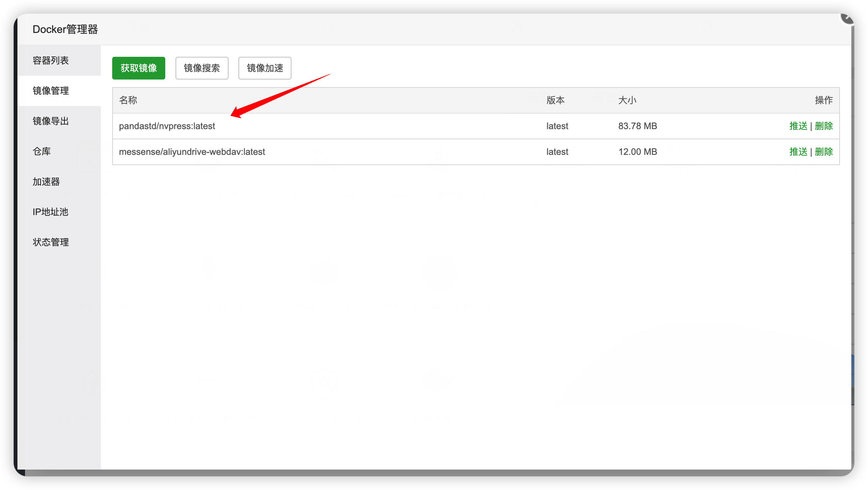Open the 镜像导出 sidebar tab

pyautogui.click(x=51, y=121)
